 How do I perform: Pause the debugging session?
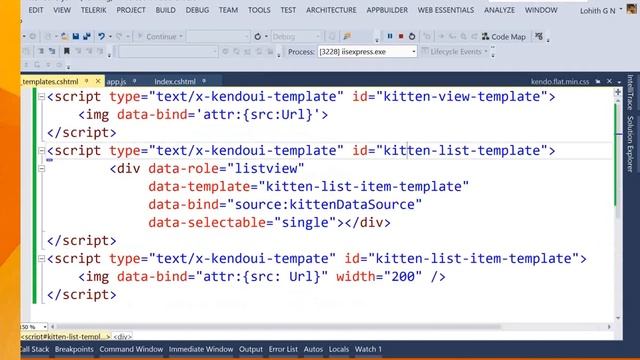click(x=390, y=36)
